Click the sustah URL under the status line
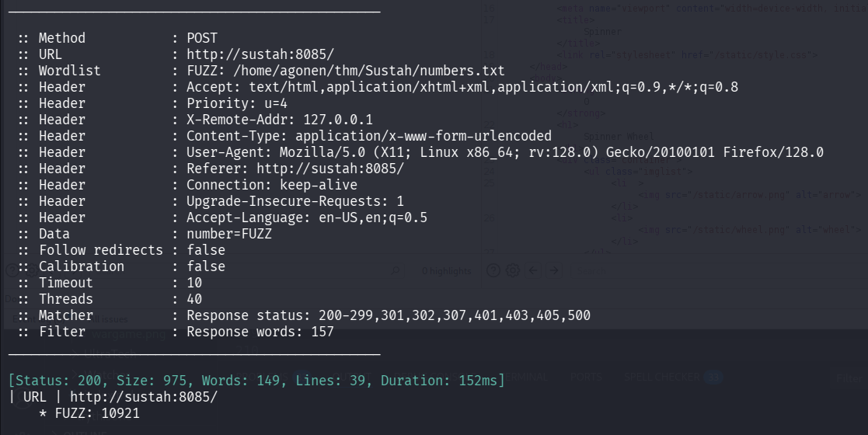Image resolution: width=868 pixels, height=435 pixels. point(144,397)
